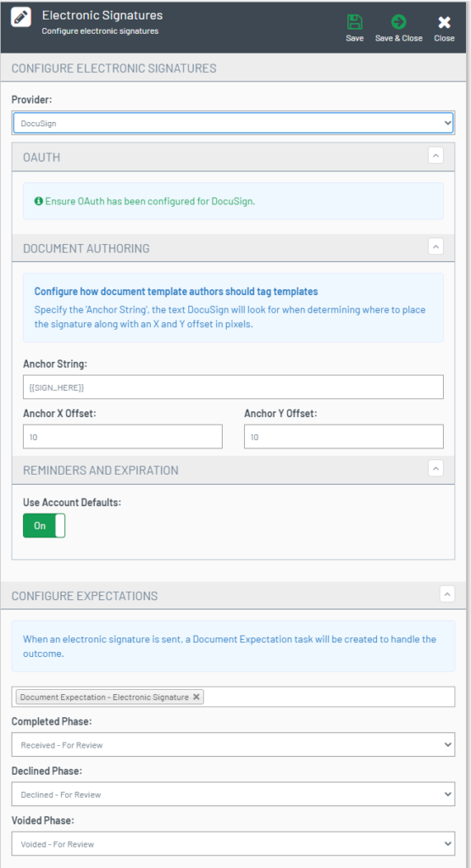This screenshot has width=471, height=868.
Task: Click the 'Declined Phase:' label
Action: pyautogui.click(x=47, y=771)
